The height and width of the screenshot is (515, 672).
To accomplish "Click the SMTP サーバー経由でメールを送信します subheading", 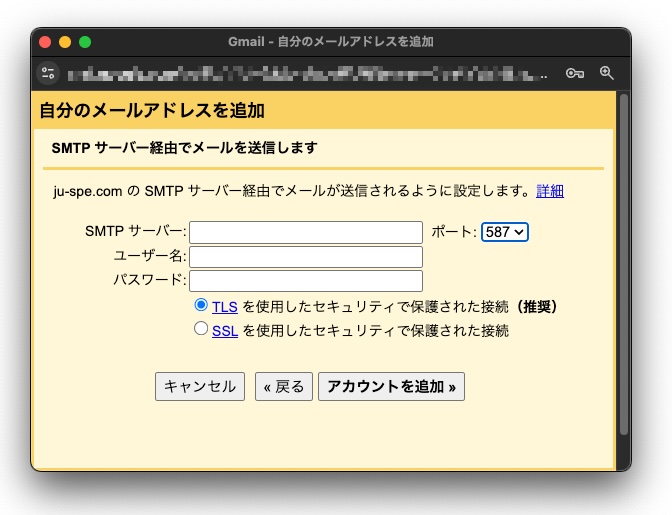I will click(184, 148).
